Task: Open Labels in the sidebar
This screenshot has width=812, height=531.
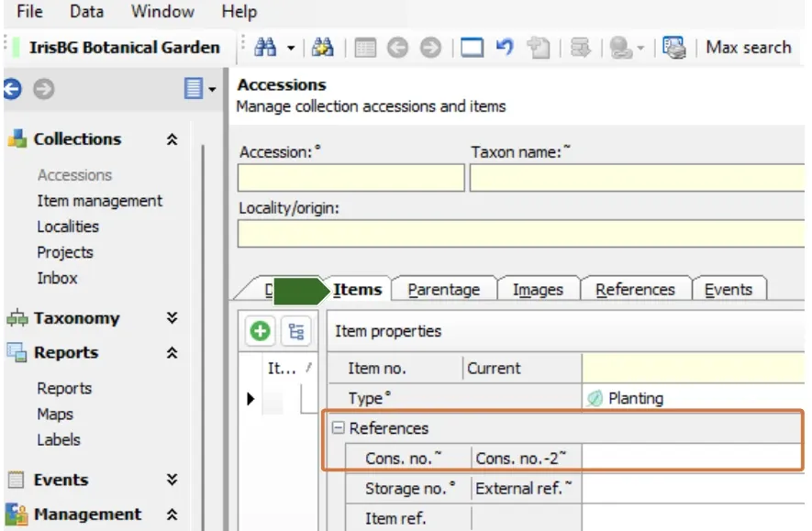Action: [59, 440]
